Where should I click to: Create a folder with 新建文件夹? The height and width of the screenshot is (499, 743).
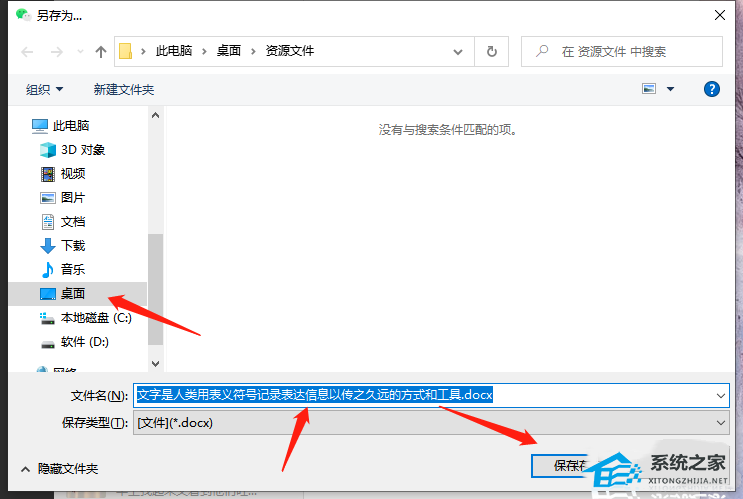point(124,89)
